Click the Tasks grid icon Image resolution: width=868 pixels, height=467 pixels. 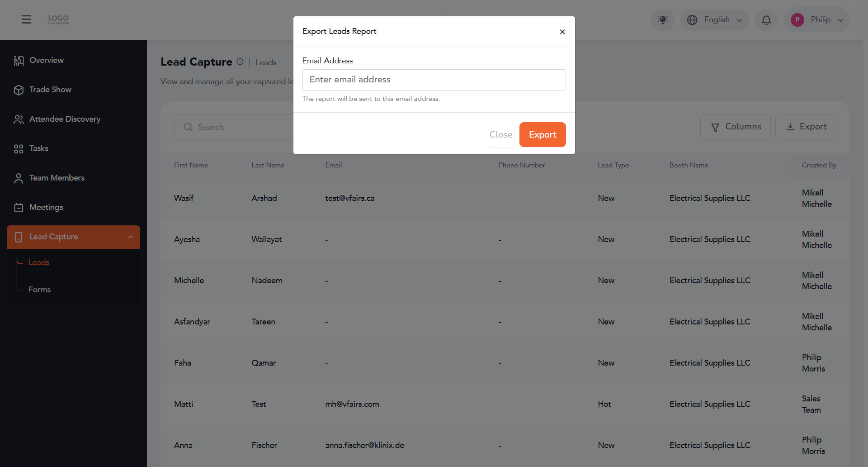19,149
